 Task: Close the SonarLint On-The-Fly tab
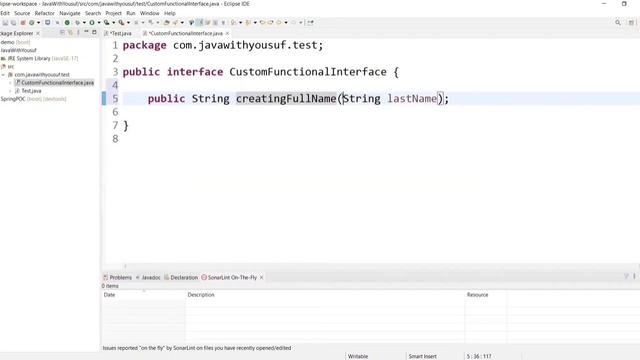tap(261, 278)
